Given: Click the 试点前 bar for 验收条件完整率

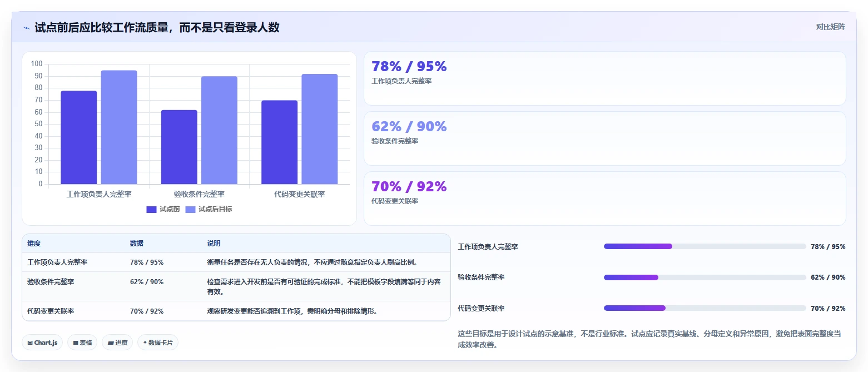Looking at the screenshot, I should tap(179, 147).
